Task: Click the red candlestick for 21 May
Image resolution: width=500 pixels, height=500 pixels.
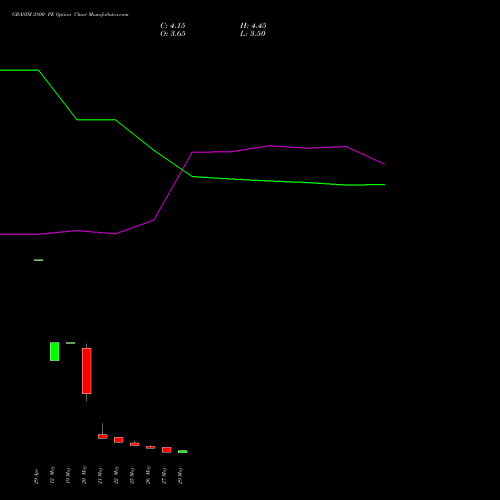Action: point(103,436)
